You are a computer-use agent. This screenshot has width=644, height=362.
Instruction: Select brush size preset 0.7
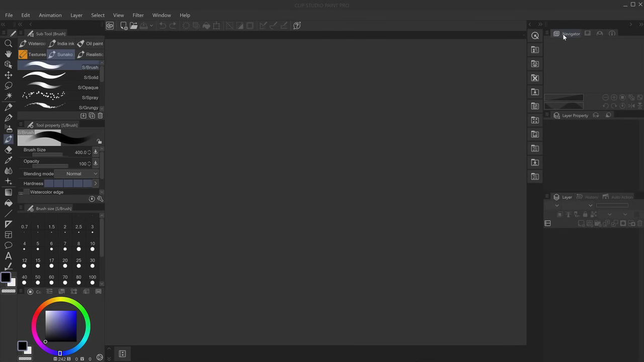pos(24,229)
